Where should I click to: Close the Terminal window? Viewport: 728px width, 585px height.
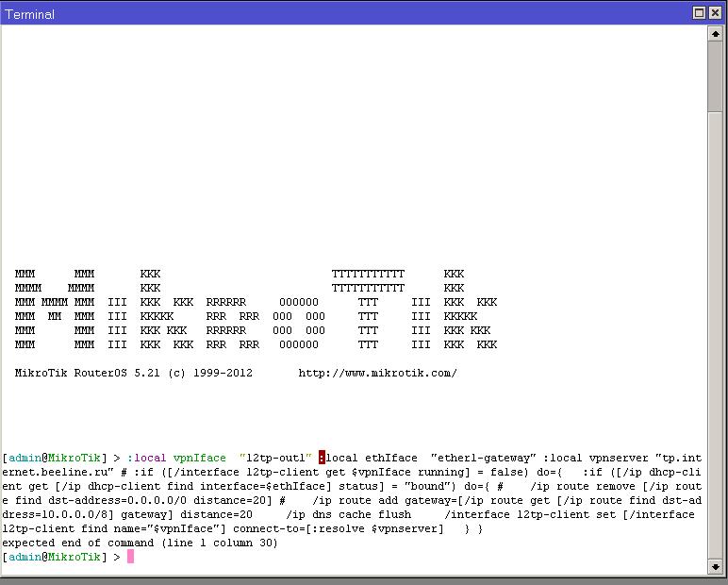[716, 12]
